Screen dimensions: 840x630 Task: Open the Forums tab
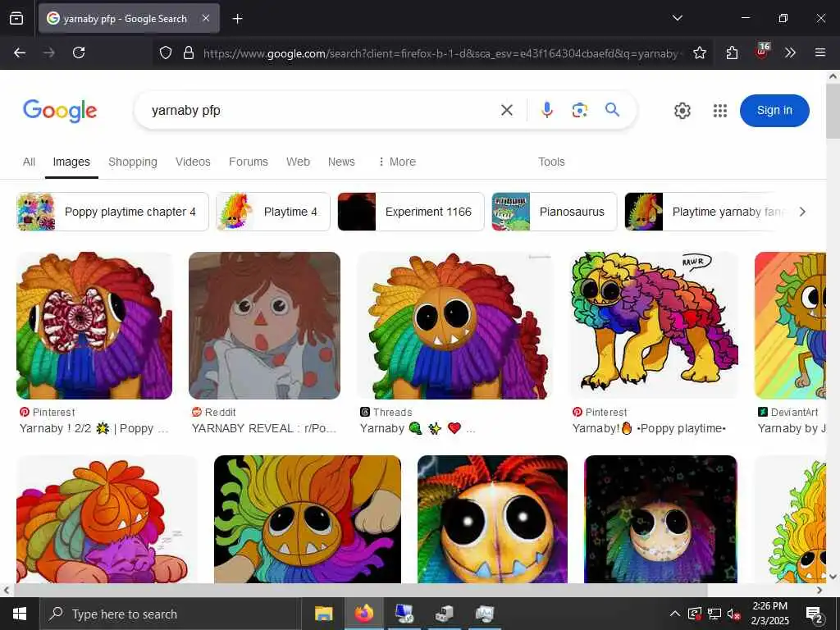tap(248, 162)
